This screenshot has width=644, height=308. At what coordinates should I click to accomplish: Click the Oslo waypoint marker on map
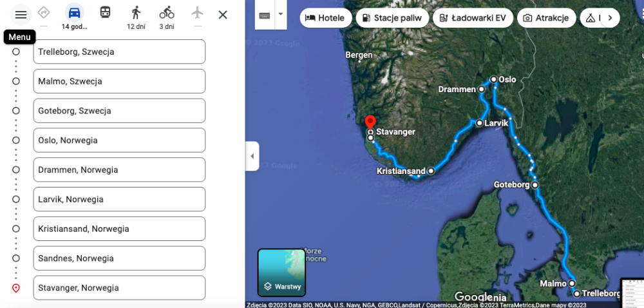point(494,79)
